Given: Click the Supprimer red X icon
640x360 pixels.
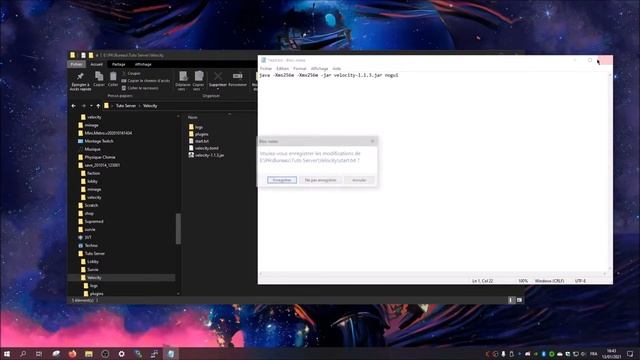Looking at the screenshot, I should (x=218, y=77).
